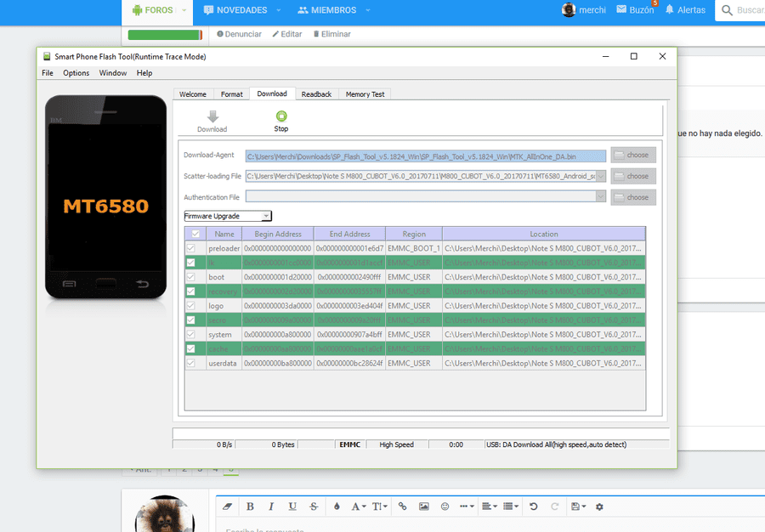The height and width of the screenshot is (532, 765).
Task: Open the Options menu
Action: pos(76,73)
